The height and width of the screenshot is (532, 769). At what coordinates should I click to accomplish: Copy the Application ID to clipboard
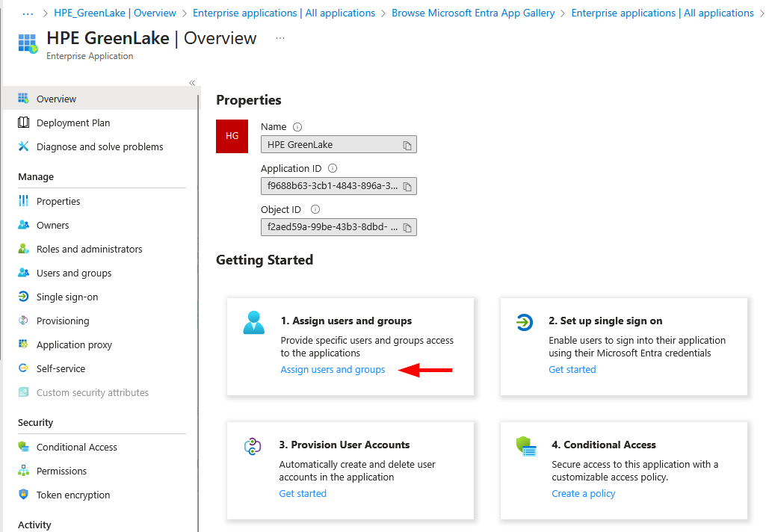(x=407, y=186)
